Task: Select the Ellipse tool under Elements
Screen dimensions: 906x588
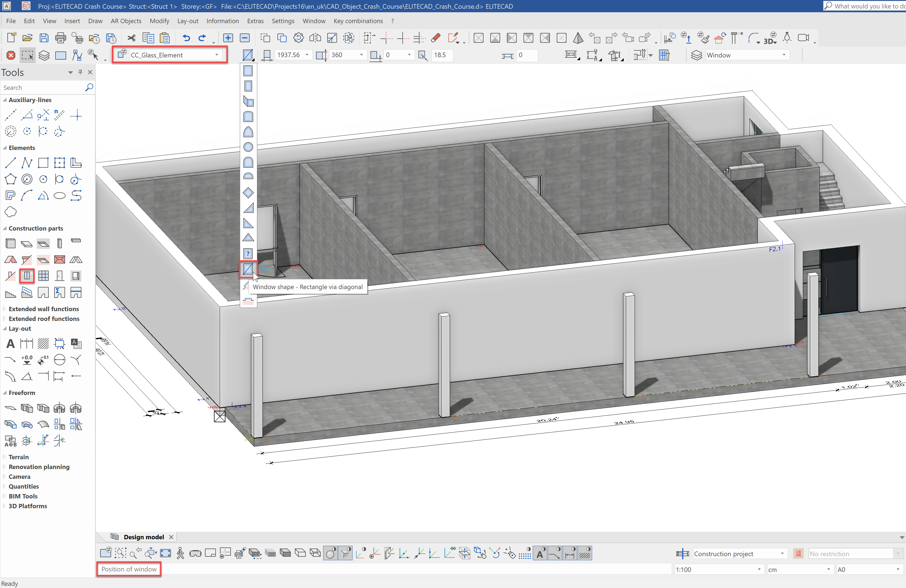Action: pyautogui.click(x=60, y=196)
